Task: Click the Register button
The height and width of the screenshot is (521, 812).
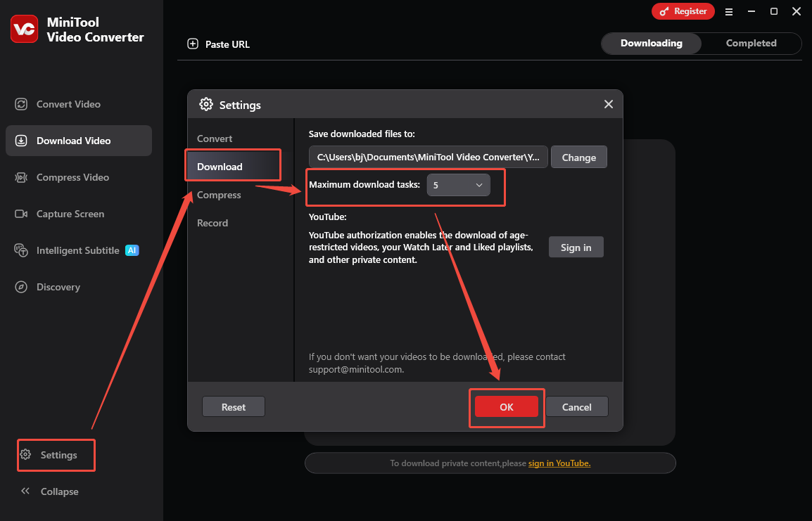Action: 683,11
